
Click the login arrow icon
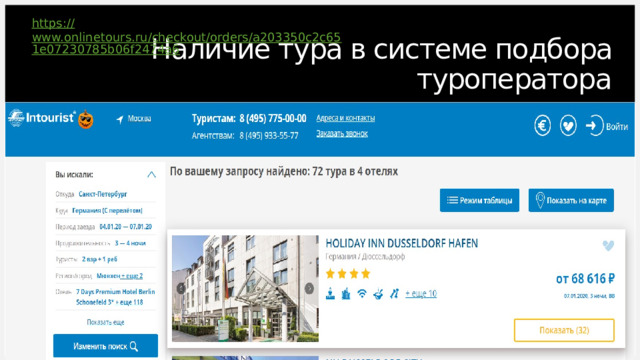point(594,125)
